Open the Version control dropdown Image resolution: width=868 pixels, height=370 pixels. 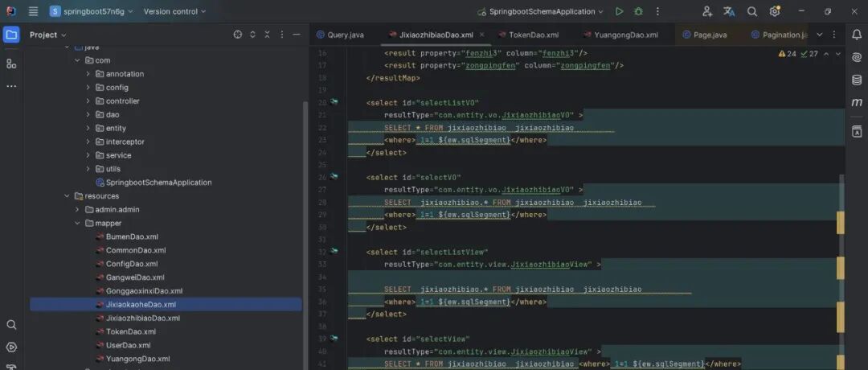click(x=174, y=11)
